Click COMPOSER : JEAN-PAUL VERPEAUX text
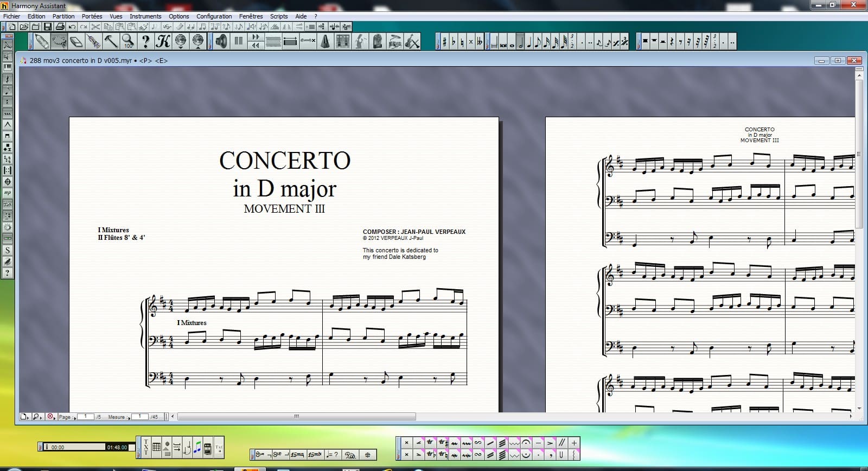The image size is (868, 471). [414, 232]
